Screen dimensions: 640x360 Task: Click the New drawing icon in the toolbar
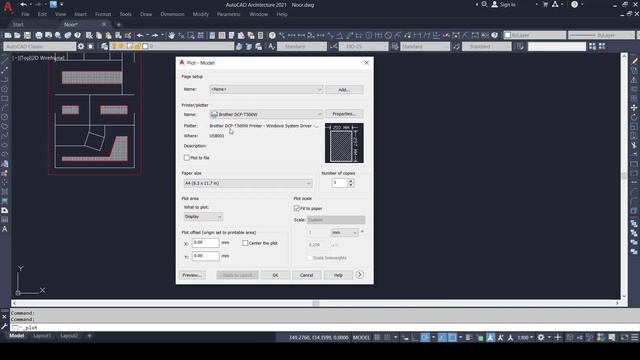[x=7, y=36]
